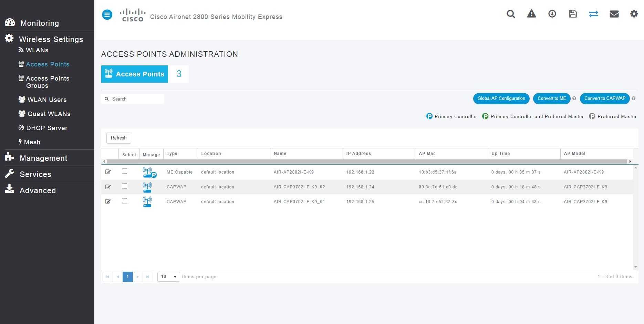
Task: Click the green Primary Controller and Preferred Master icon
Action: [x=485, y=116]
